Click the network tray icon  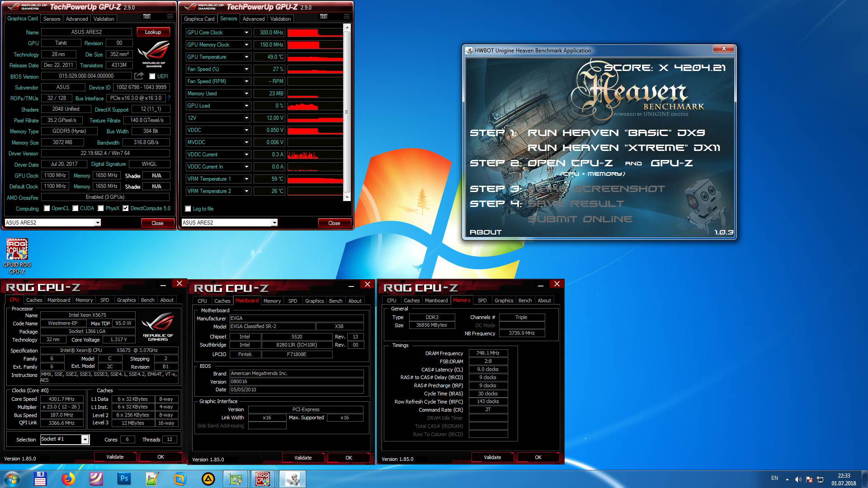(820, 479)
